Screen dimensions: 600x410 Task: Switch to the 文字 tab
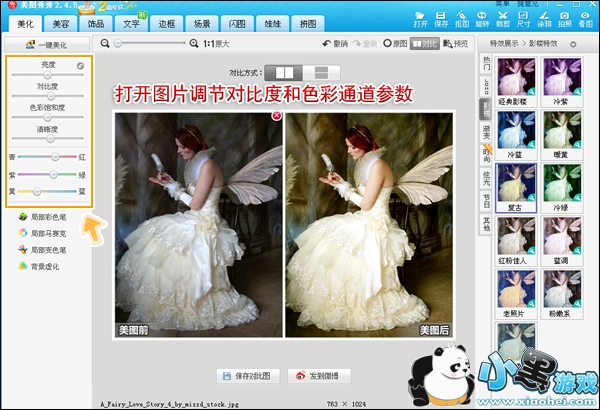(x=131, y=24)
